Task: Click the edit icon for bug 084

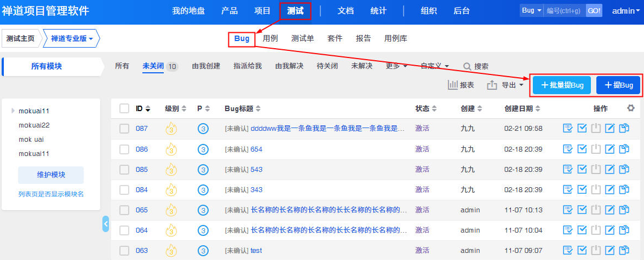Action: coord(610,189)
